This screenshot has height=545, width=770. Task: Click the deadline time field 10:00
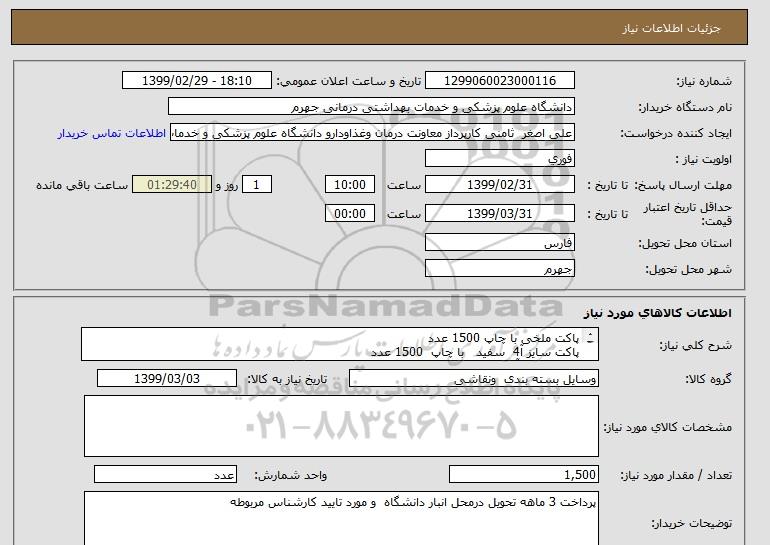(x=350, y=185)
